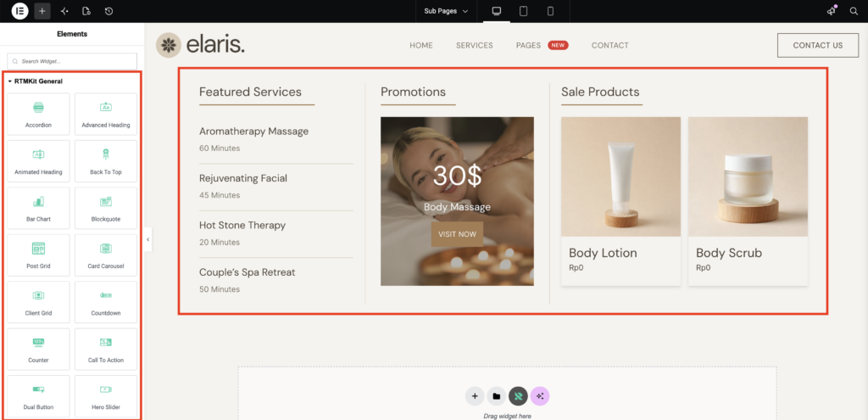
Task: Select the Couple's Spa Retreat service
Action: [x=248, y=272]
